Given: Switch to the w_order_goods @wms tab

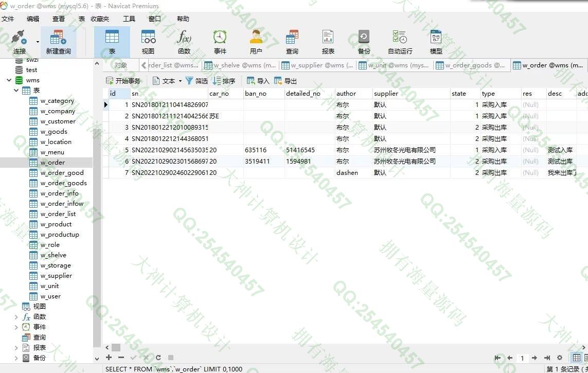Looking at the screenshot, I should click(x=472, y=65).
